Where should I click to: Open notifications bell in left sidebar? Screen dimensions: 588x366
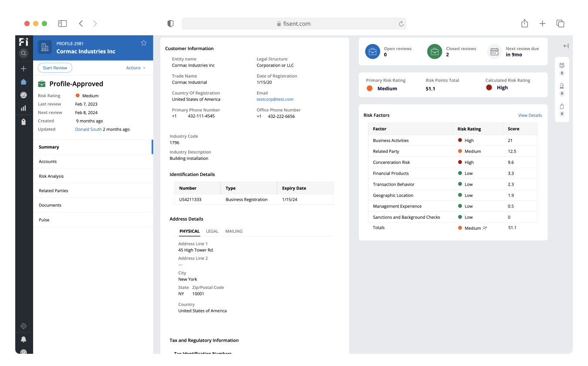24,339
